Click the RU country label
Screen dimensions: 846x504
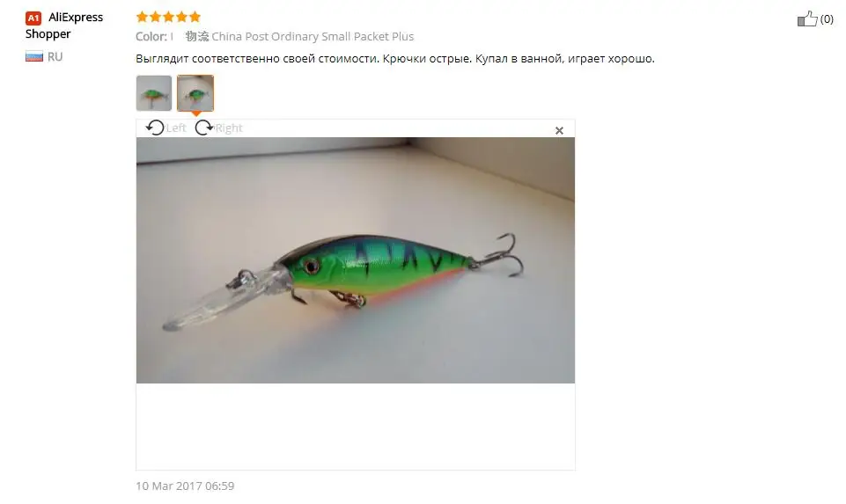(55, 56)
